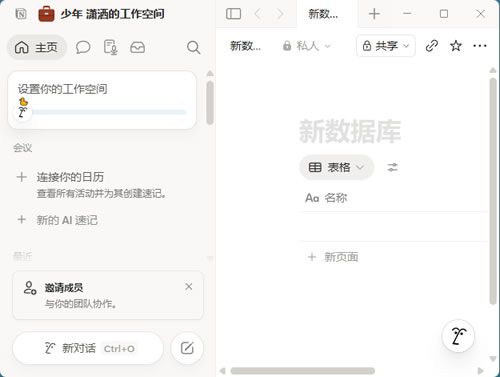Viewport: 500px width, 377px height.
Task: Click the compose new page pencil icon
Action: [x=187, y=348]
